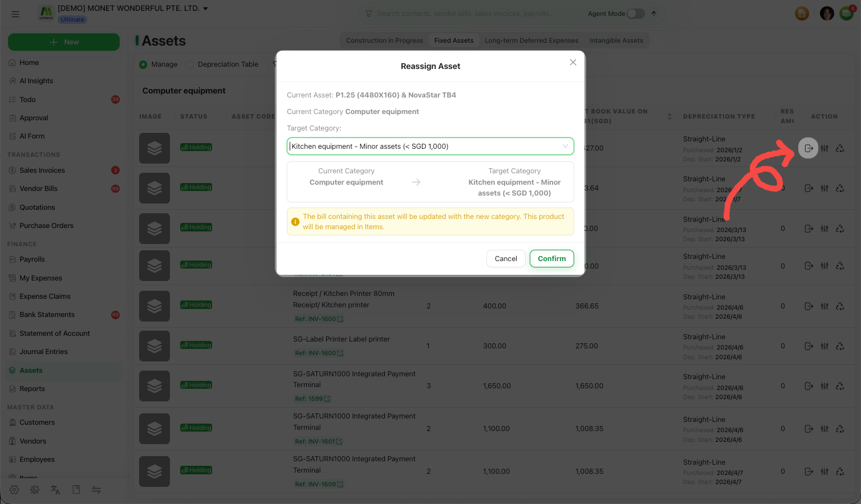Screen dimensions: 861x504
Task: Click the reassign icon for the Receipt / Kitchen Printer row
Action: coord(809,306)
